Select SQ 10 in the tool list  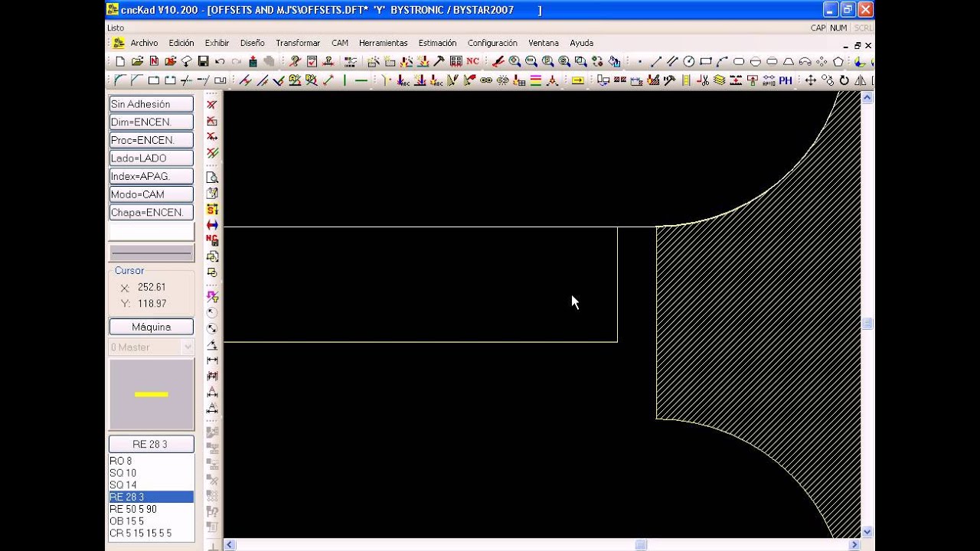coord(152,473)
